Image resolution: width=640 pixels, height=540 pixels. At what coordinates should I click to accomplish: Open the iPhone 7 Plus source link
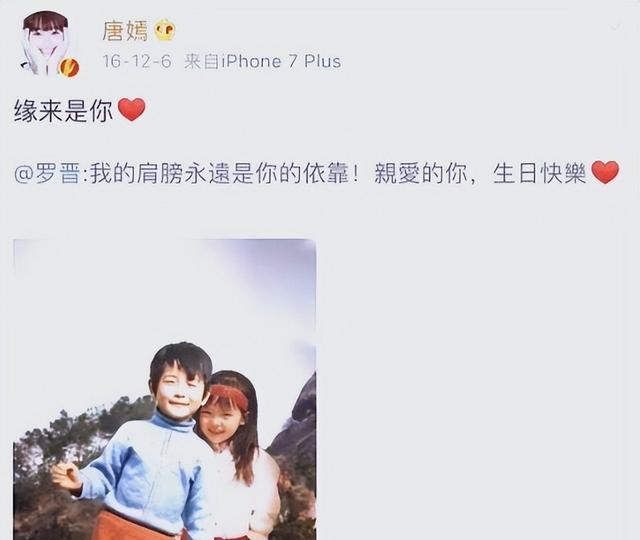coord(281,62)
